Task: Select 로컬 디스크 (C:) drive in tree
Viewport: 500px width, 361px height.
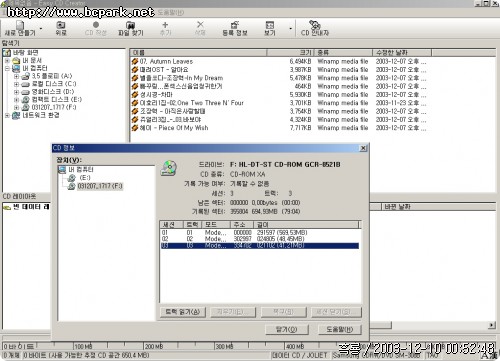Action: (49, 84)
